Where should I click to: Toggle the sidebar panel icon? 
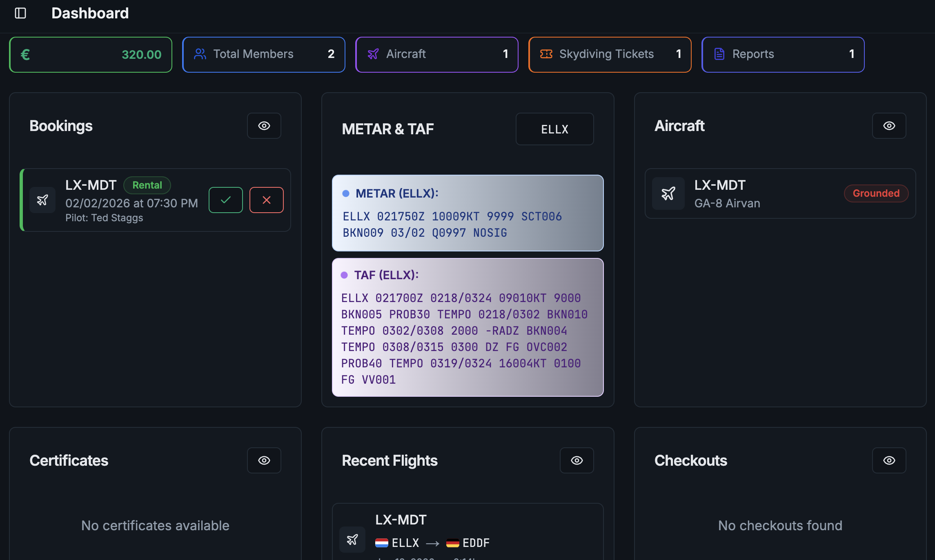point(20,13)
